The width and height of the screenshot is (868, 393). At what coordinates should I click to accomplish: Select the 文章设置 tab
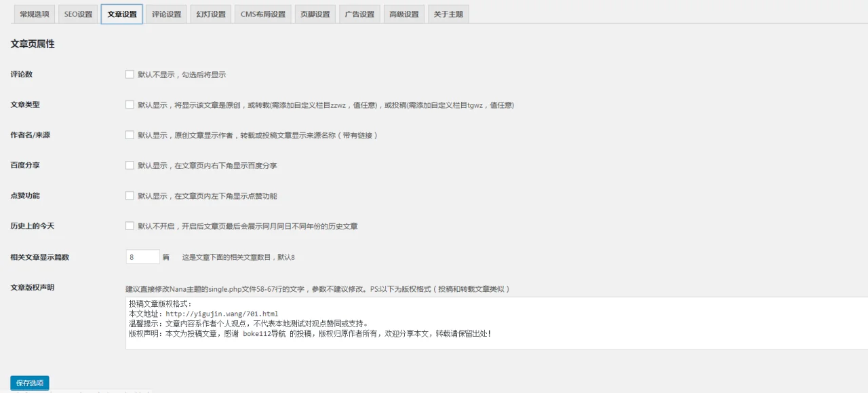pyautogui.click(x=121, y=14)
